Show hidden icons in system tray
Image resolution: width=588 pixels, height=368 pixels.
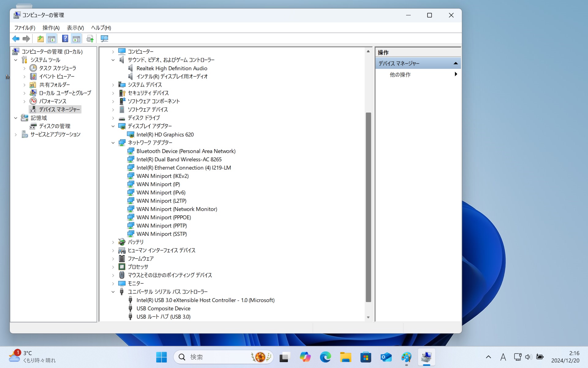[488, 357]
